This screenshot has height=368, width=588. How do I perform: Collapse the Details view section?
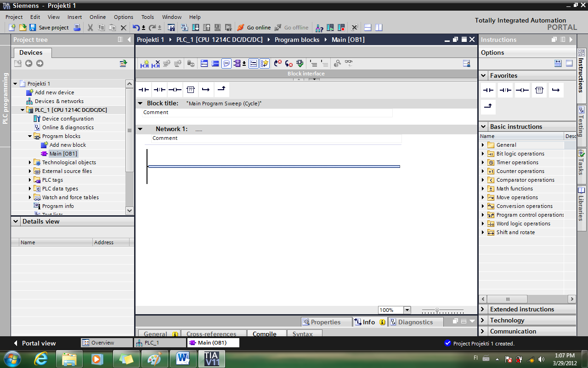point(16,221)
